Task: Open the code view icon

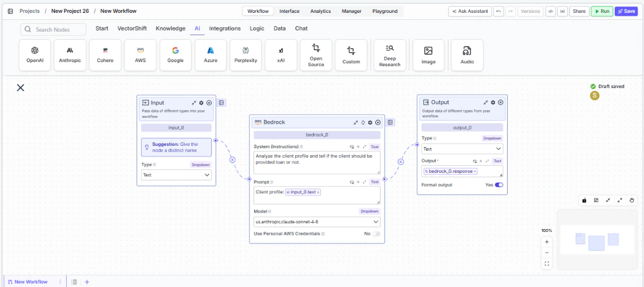Action: [x=550, y=11]
